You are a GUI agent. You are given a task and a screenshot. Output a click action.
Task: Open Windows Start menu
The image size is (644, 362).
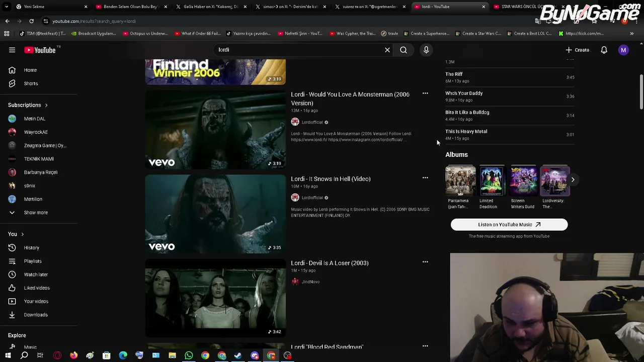pyautogui.click(x=8, y=355)
